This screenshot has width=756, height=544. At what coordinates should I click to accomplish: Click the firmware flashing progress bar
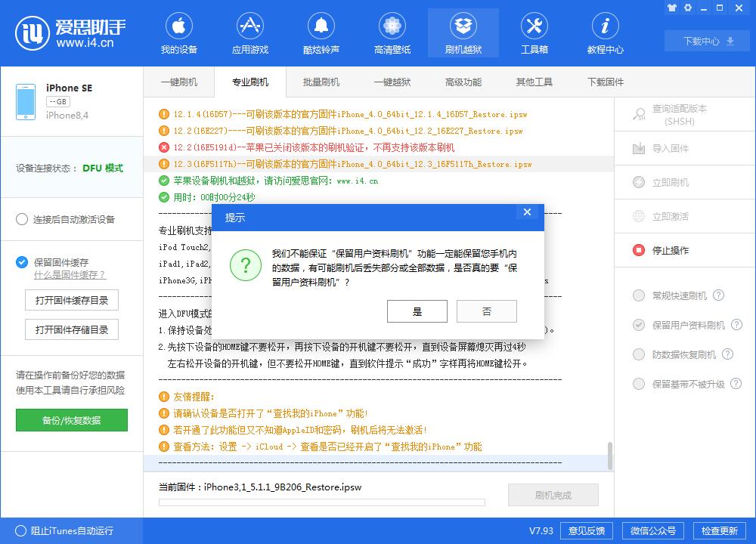point(321,502)
